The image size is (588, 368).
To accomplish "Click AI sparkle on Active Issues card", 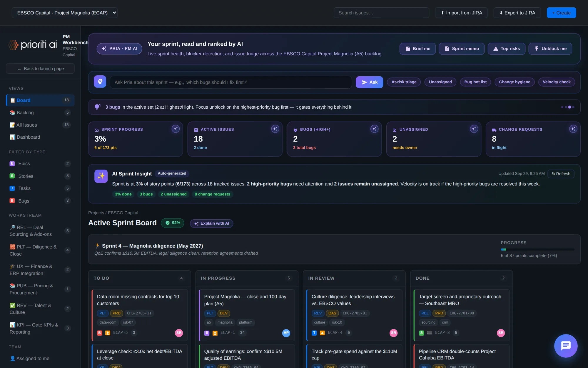I will click(275, 129).
